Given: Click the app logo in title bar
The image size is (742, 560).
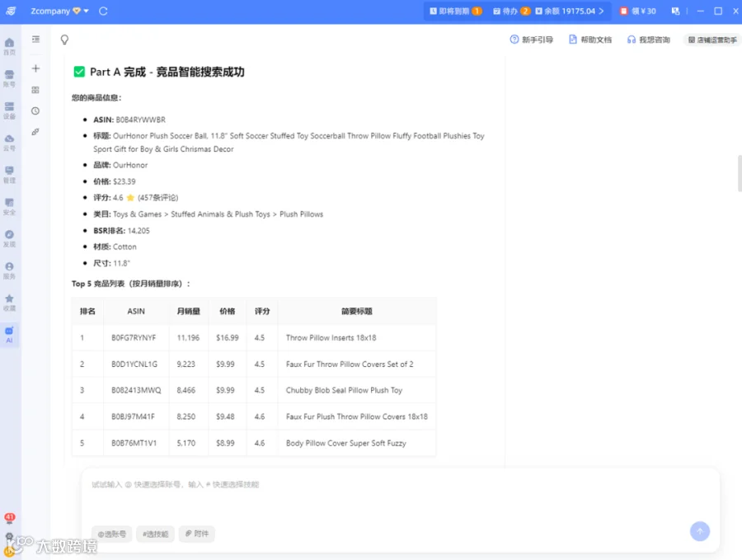Looking at the screenshot, I should coord(11,11).
